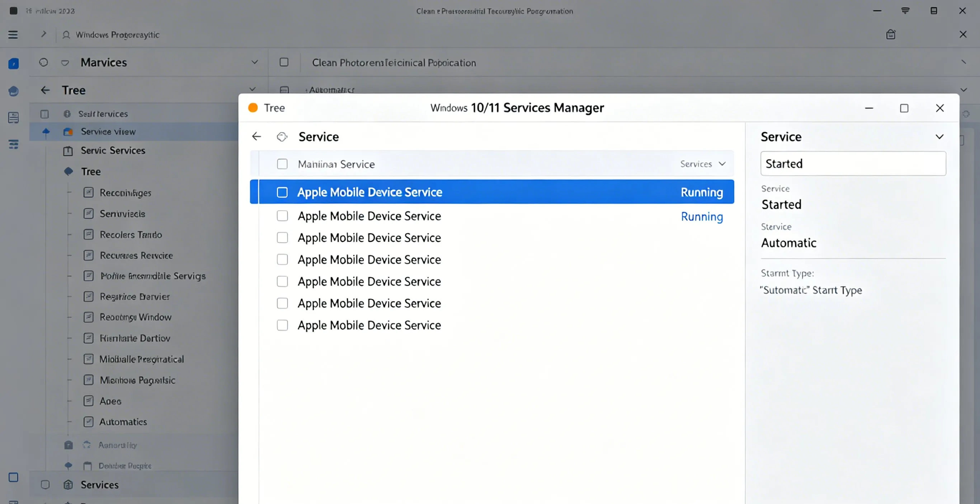Click the shield icon next to Marvices
Viewport: 980px width, 504px height.
(65, 63)
